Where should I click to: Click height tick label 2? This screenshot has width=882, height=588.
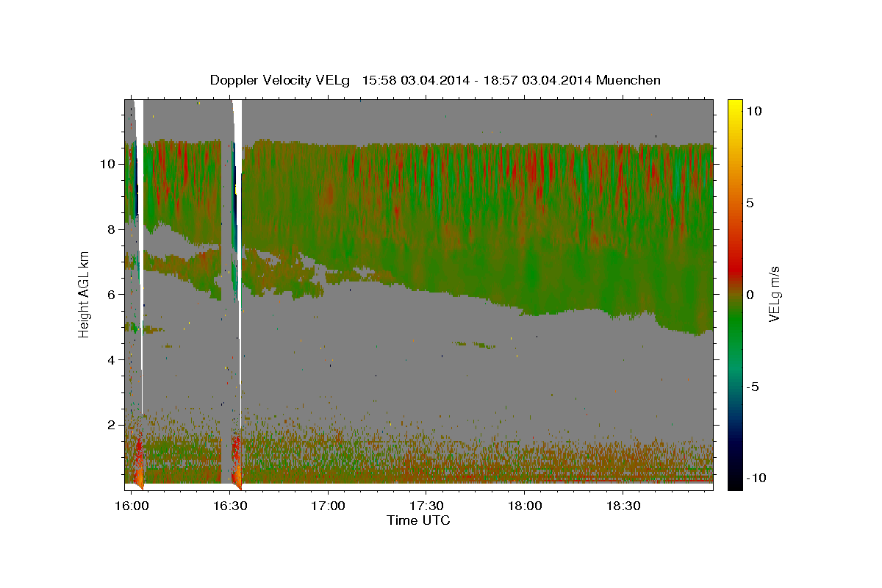[x=111, y=425]
